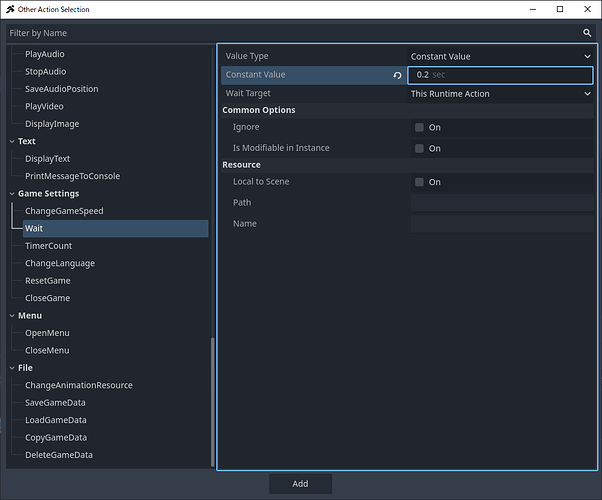Click the app icon in title bar
Screen dimensions: 602x500
click(x=9, y=9)
